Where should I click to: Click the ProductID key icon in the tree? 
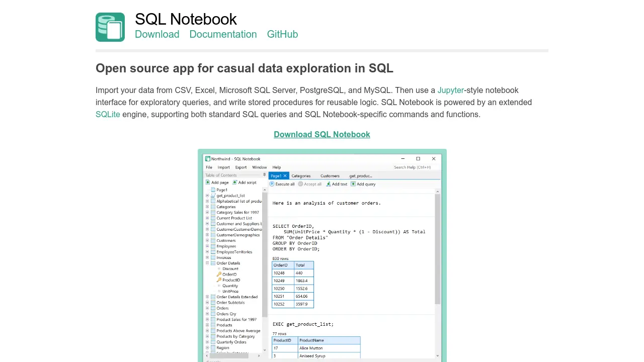219,280
